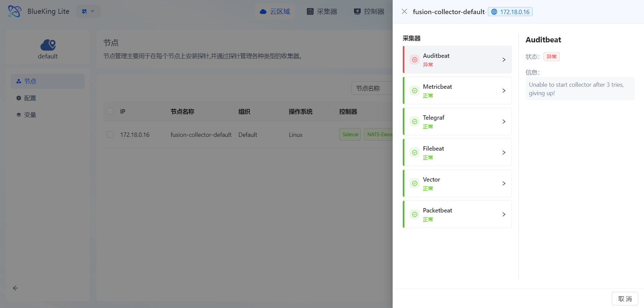The height and width of the screenshot is (308, 644).
Task: Open the 变量 sidebar menu item
Action: (x=48, y=115)
